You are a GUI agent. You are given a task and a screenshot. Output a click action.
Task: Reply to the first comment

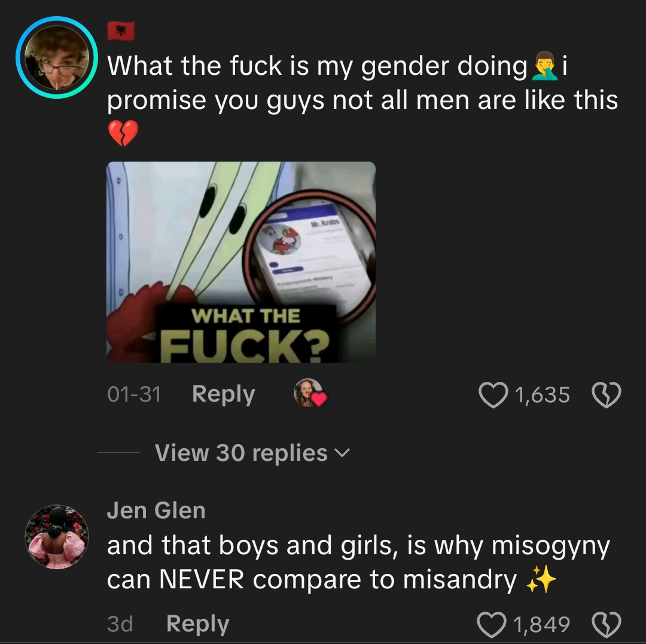click(x=223, y=394)
